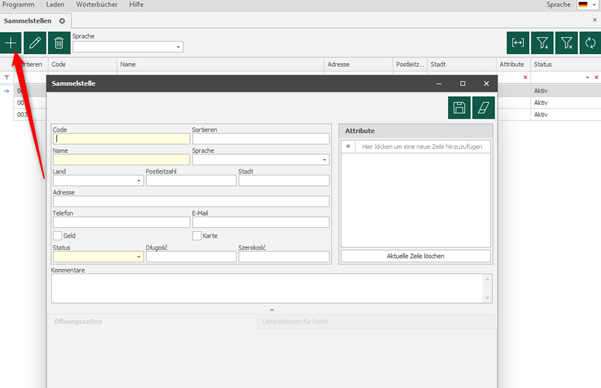Image resolution: width=601 pixels, height=388 pixels.
Task: Click the Szerokość input field
Action: (x=284, y=256)
